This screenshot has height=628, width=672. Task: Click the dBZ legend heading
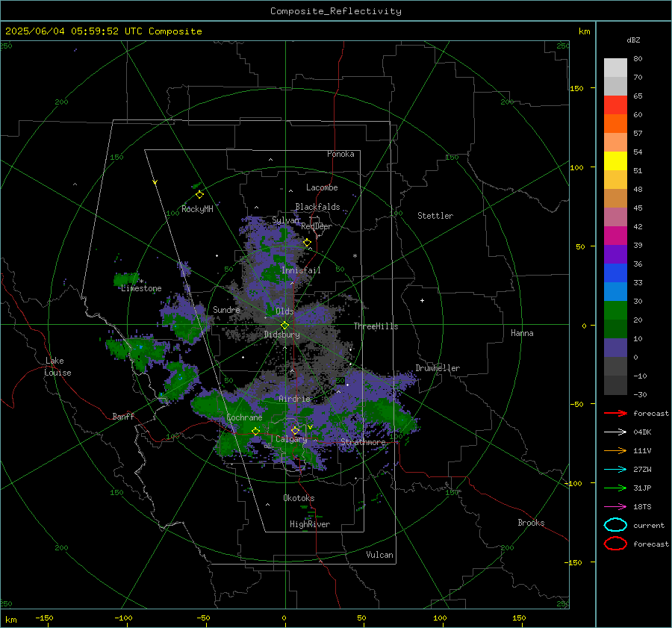[633, 40]
